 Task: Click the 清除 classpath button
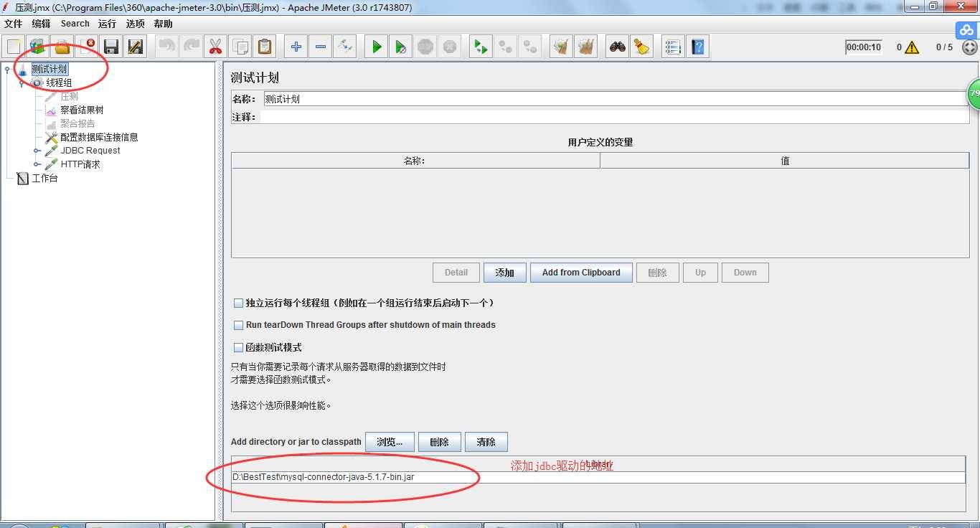[486, 442]
